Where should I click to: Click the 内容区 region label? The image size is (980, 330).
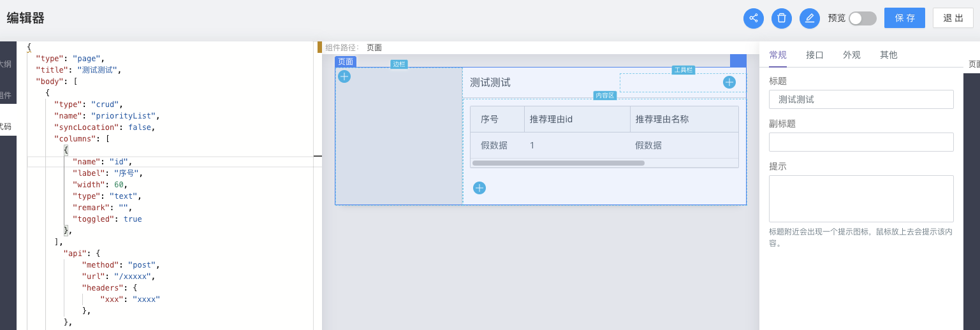[605, 96]
